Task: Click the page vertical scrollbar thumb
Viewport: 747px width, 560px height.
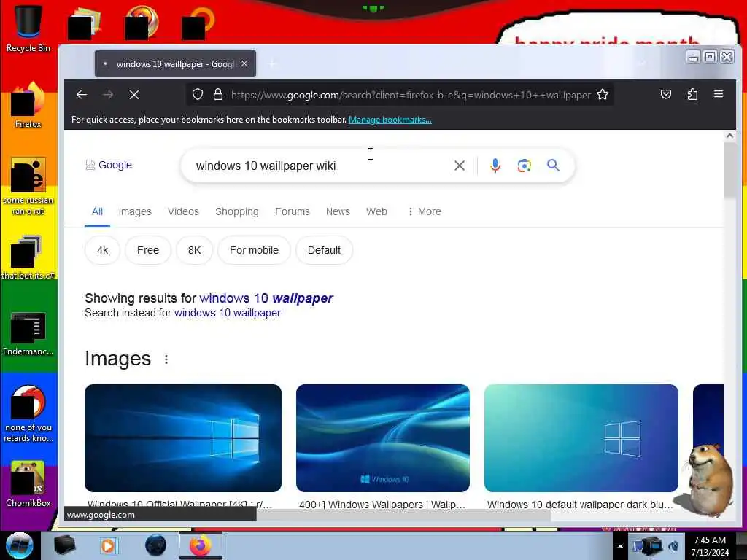Action: pyautogui.click(x=729, y=170)
